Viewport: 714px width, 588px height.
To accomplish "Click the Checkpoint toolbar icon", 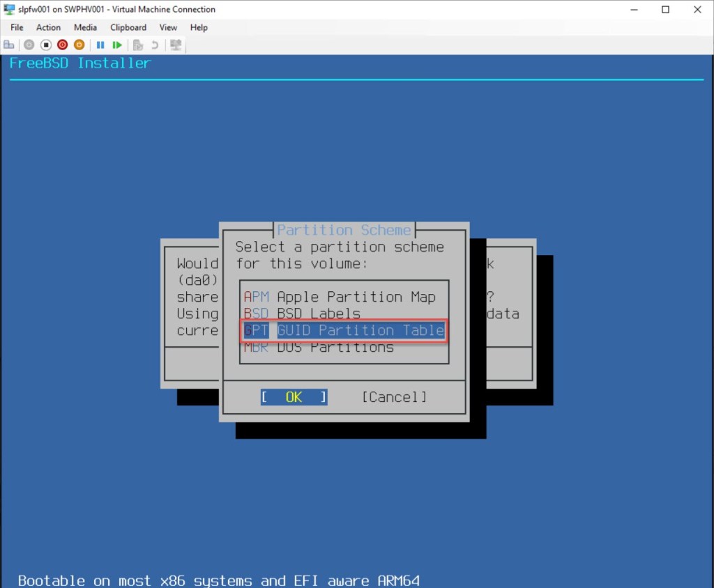I will (138, 45).
